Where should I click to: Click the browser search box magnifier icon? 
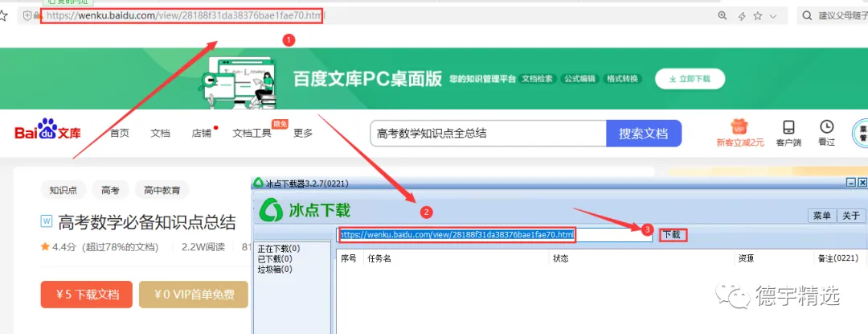pos(808,15)
